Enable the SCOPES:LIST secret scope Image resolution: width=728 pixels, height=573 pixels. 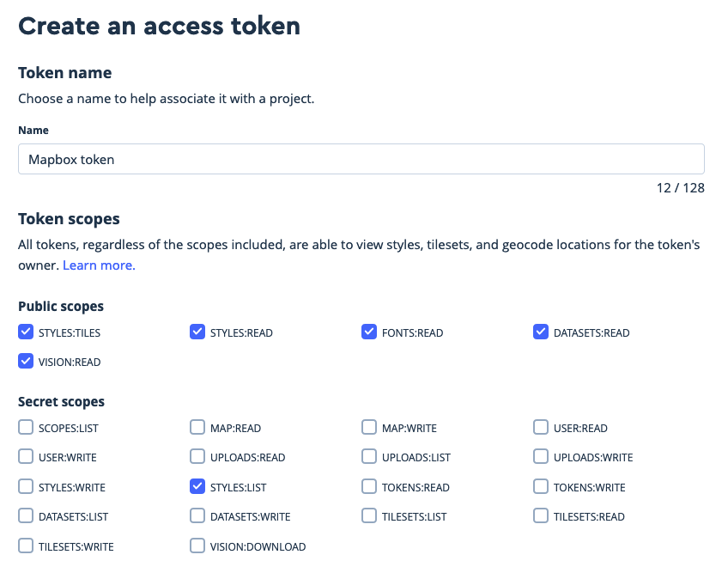[26, 427]
